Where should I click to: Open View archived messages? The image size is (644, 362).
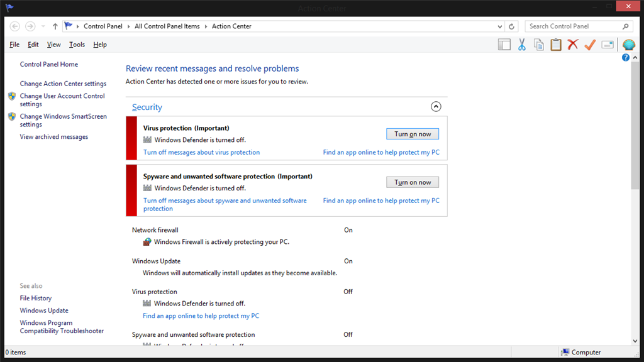[x=54, y=136]
